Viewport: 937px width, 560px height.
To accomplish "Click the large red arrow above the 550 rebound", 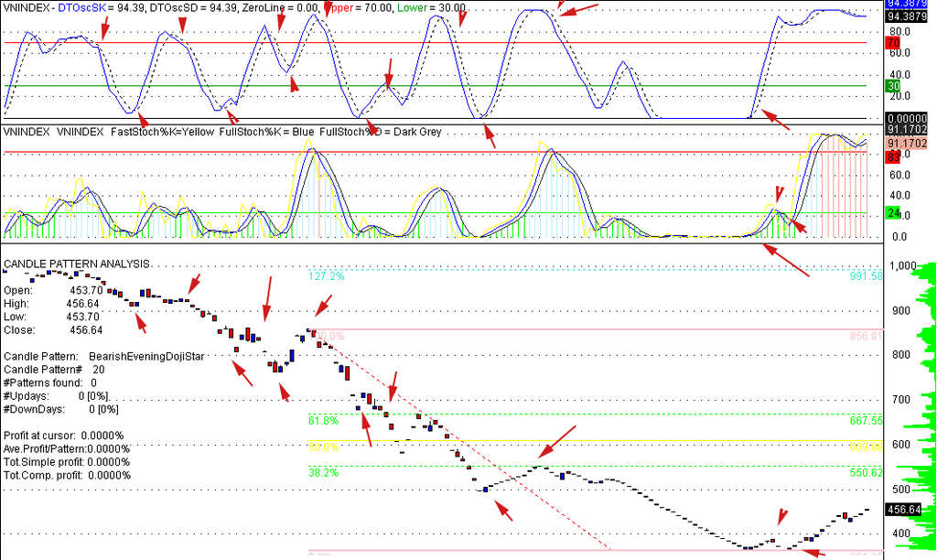I will pos(556,441).
